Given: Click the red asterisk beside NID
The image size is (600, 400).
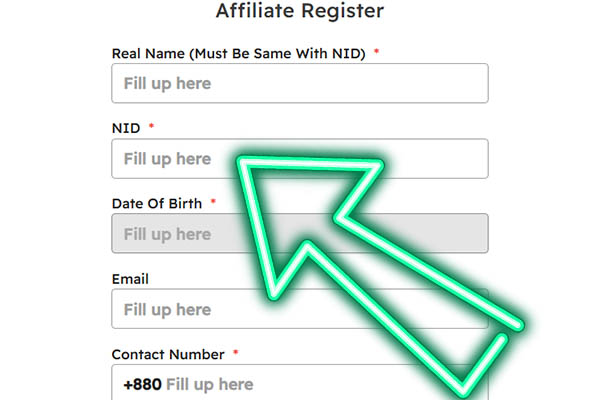Looking at the screenshot, I should coord(151,128).
